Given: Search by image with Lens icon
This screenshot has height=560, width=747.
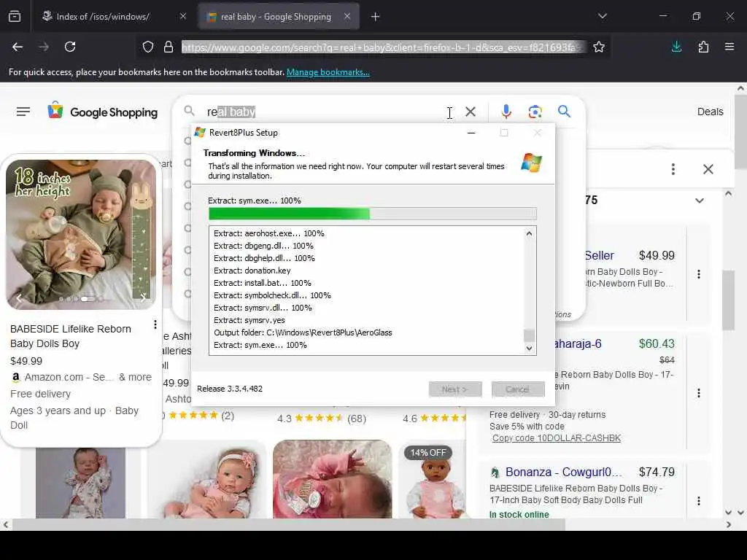Looking at the screenshot, I should pos(535,112).
